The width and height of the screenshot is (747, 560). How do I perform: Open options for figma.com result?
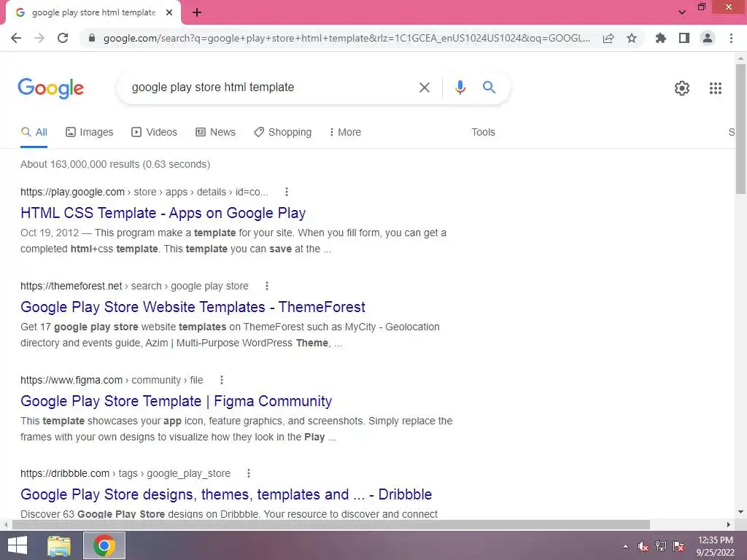(x=222, y=380)
